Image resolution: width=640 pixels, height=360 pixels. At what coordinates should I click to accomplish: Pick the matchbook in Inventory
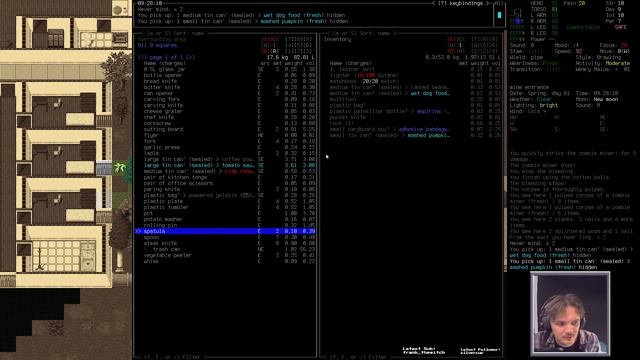[416, 81]
